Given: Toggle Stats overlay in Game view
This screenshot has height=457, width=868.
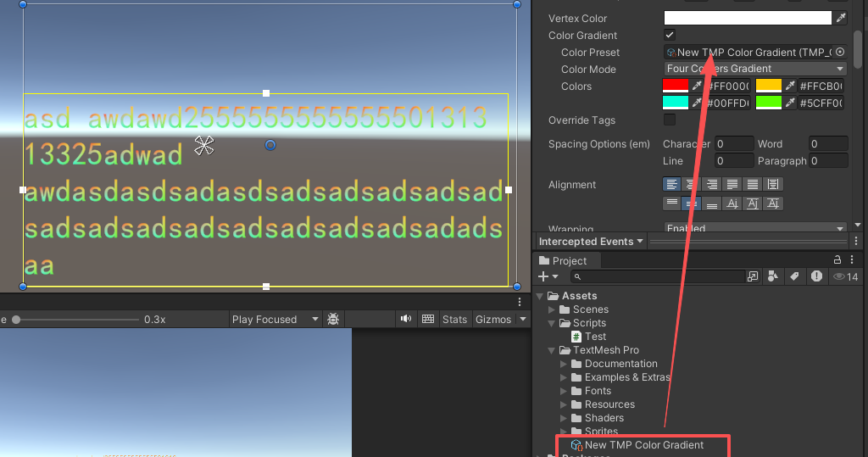Looking at the screenshot, I should (454, 319).
